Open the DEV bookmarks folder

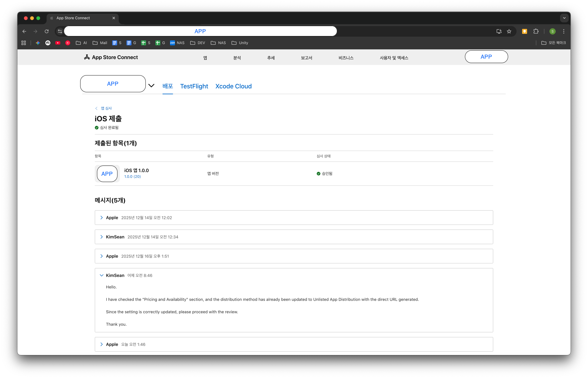(x=198, y=43)
